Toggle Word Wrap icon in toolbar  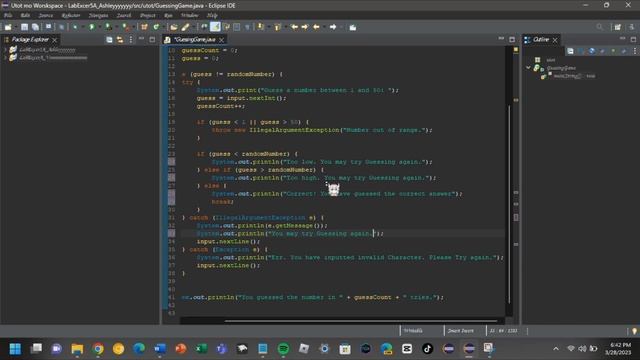227,27
